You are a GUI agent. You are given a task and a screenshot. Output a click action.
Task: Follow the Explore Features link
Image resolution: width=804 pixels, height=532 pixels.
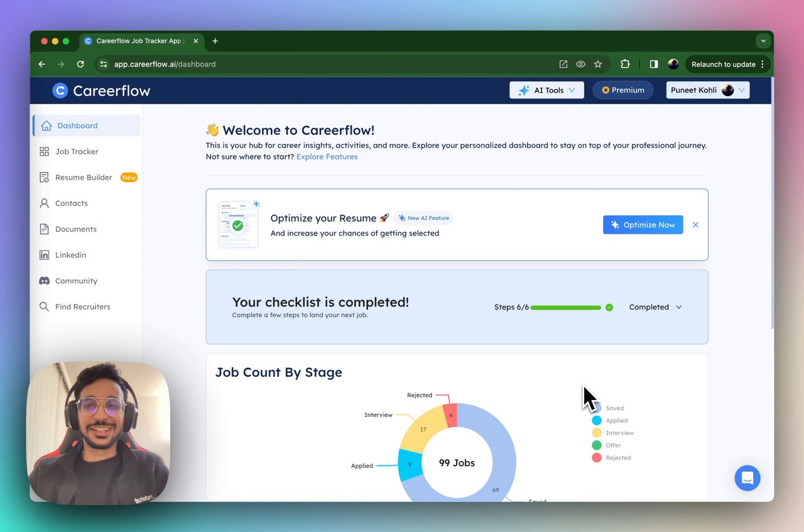click(x=327, y=157)
